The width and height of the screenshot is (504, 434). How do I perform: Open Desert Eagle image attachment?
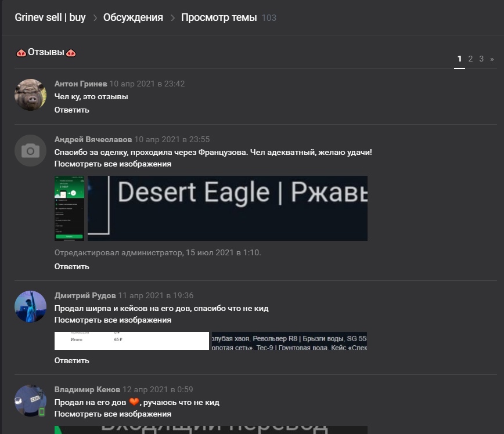(x=228, y=208)
